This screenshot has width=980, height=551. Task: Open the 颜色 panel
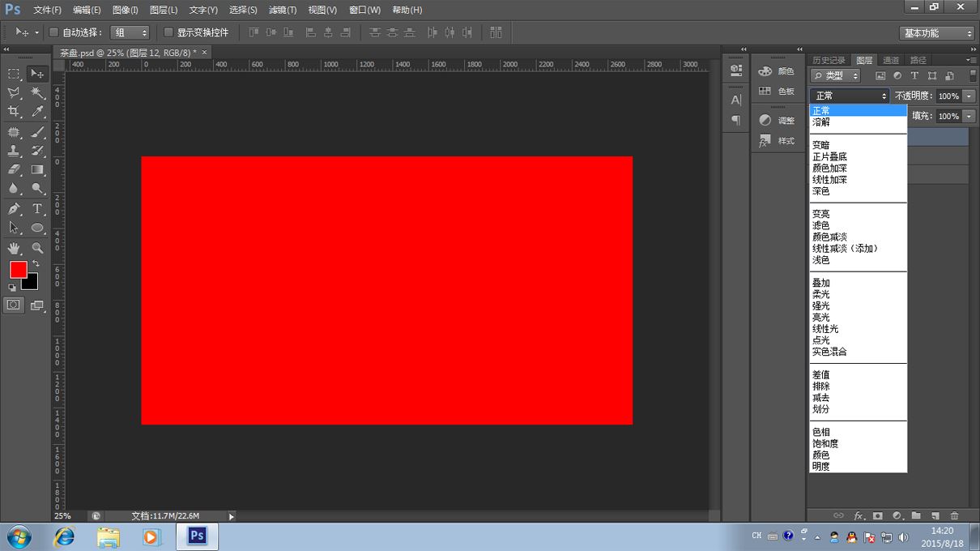[x=777, y=71]
